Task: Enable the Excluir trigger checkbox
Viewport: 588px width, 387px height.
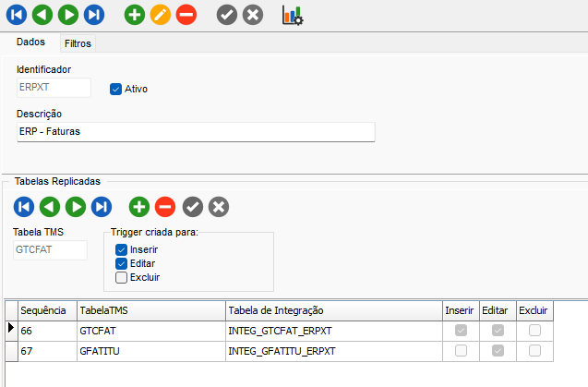Action: point(121,277)
